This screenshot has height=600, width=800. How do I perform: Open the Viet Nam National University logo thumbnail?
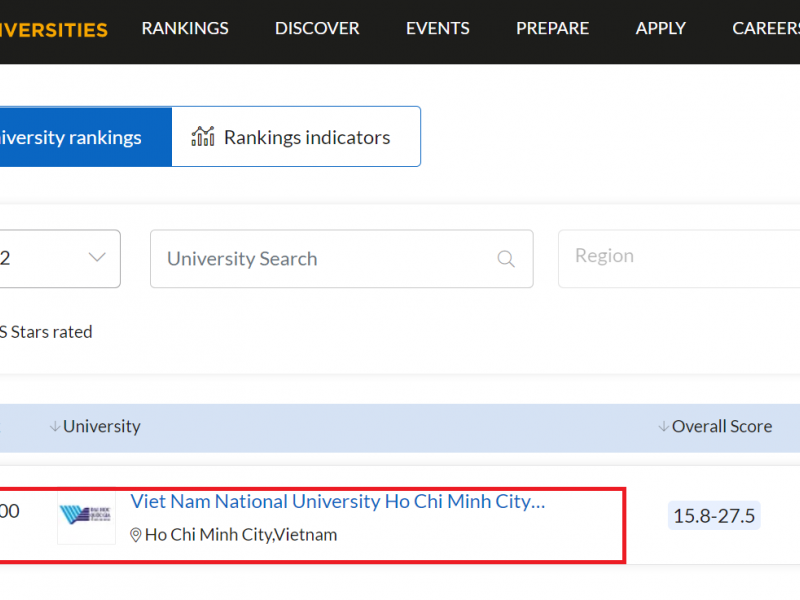[86, 516]
